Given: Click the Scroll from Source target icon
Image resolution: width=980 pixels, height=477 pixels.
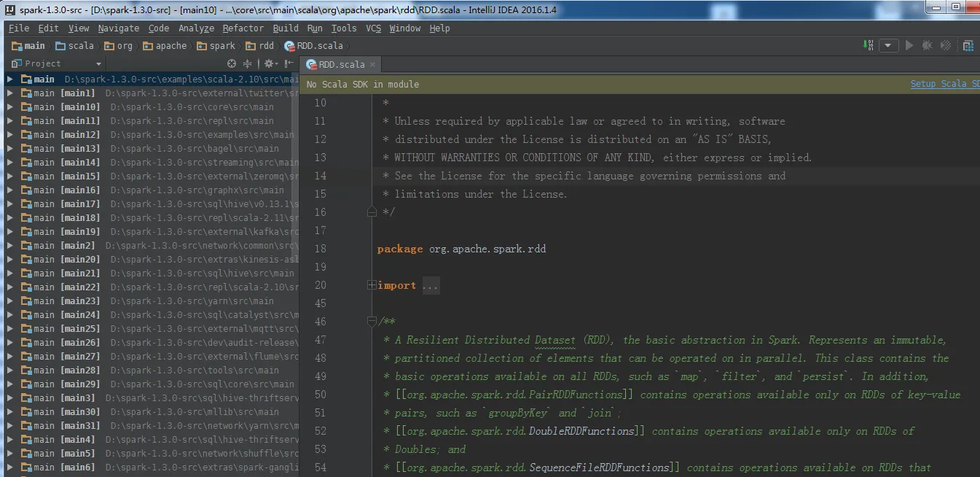Looking at the screenshot, I should 232,63.
